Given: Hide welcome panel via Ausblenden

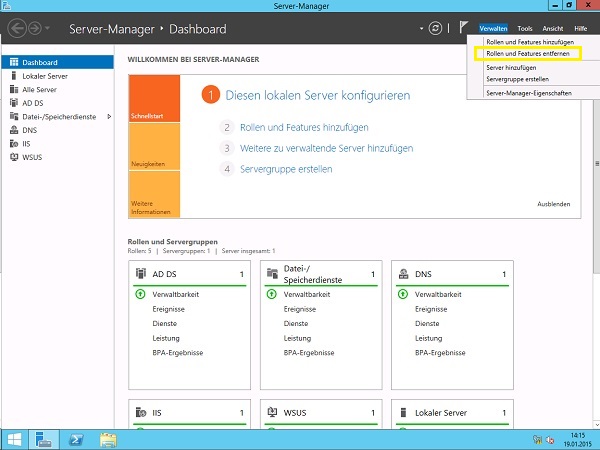Looking at the screenshot, I should pos(554,204).
